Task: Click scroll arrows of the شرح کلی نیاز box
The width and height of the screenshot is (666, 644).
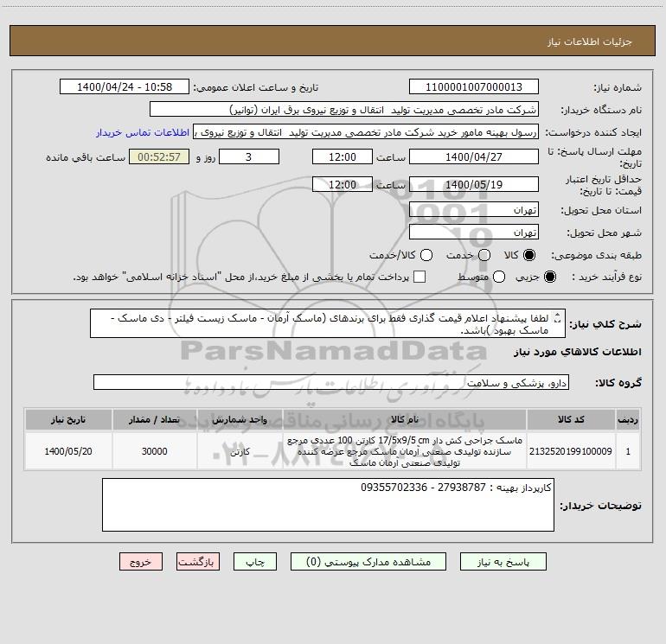Action: (558, 318)
